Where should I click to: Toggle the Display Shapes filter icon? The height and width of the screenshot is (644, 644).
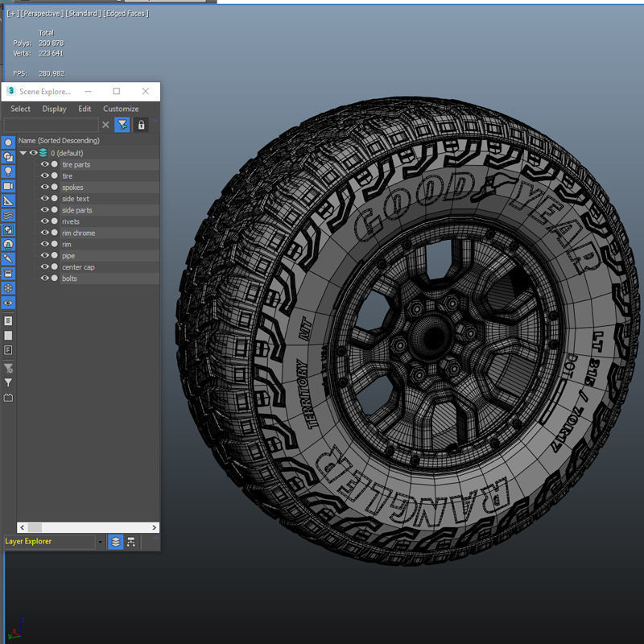tap(8, 157)
